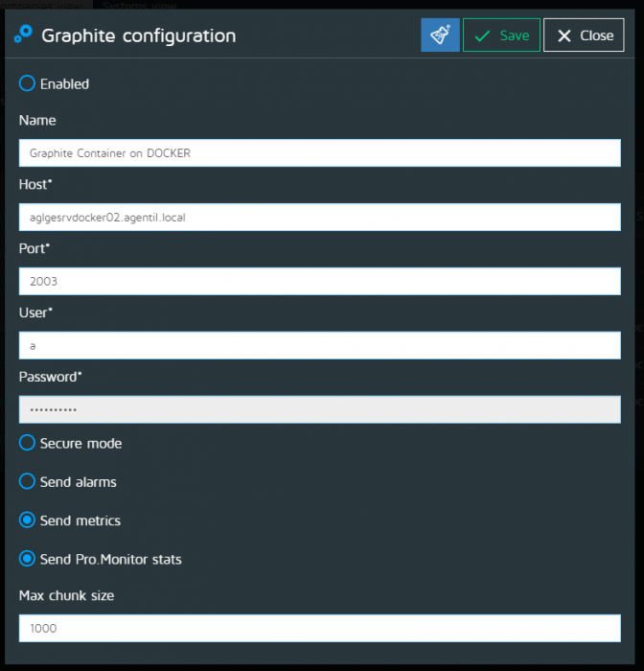Click the Graphite configuration dialog title
This screenshot has height=671, width=644.
(139, 36)
